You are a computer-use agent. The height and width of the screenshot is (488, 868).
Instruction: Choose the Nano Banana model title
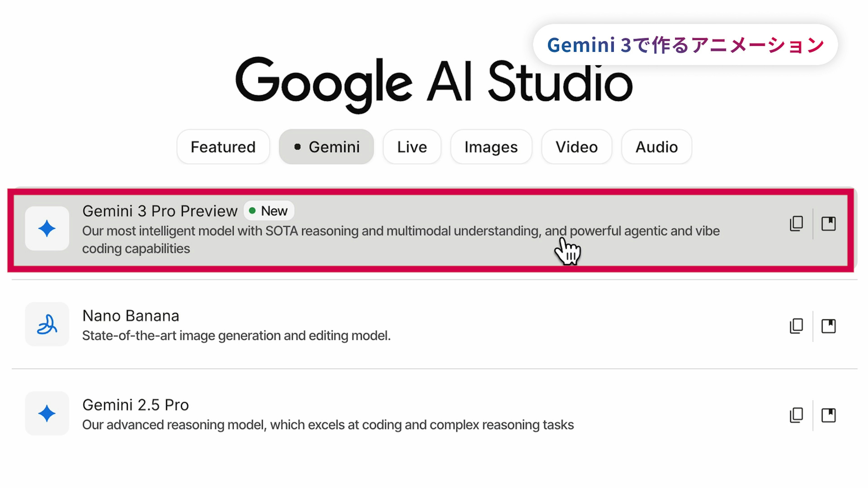click(131, 316)
